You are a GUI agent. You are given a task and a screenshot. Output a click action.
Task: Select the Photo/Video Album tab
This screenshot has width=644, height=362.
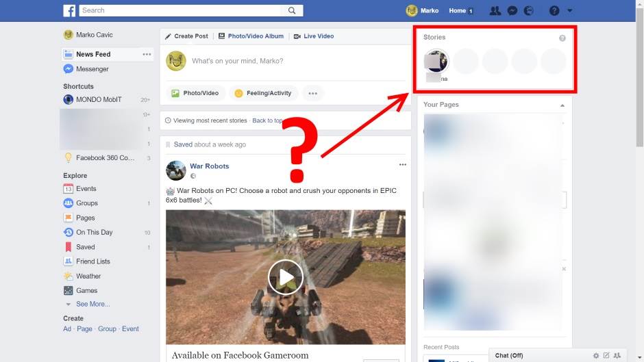coord(250,36)
